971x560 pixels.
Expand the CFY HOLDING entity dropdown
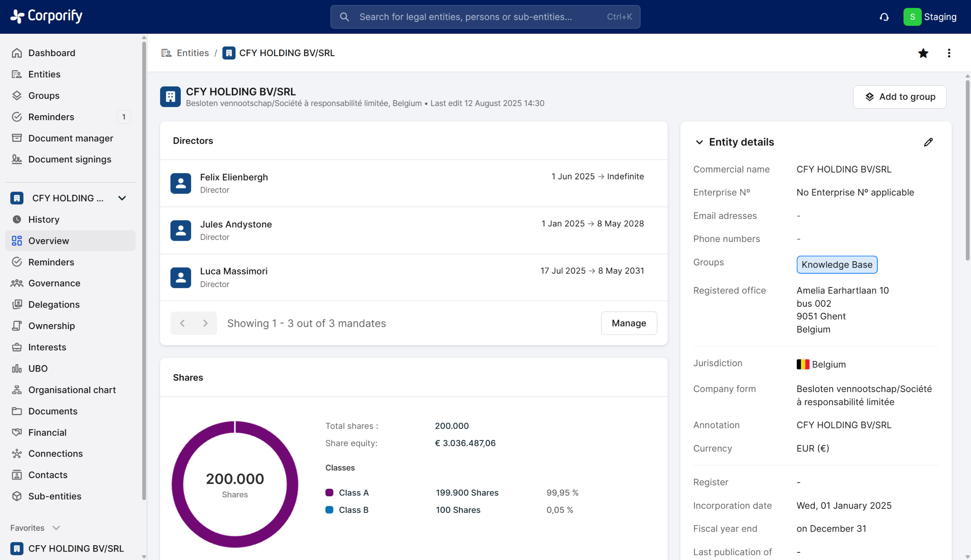[122, 198]
